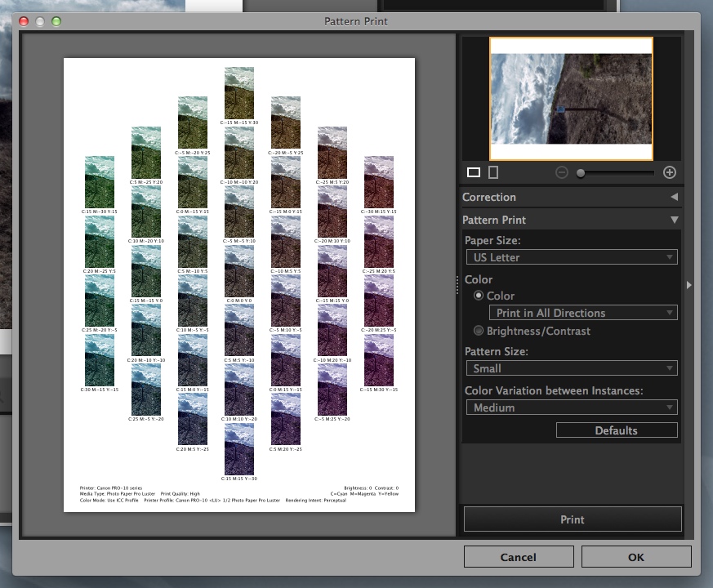Select the Color radio button
Viewport: 713px width, 588px height.
479,296
